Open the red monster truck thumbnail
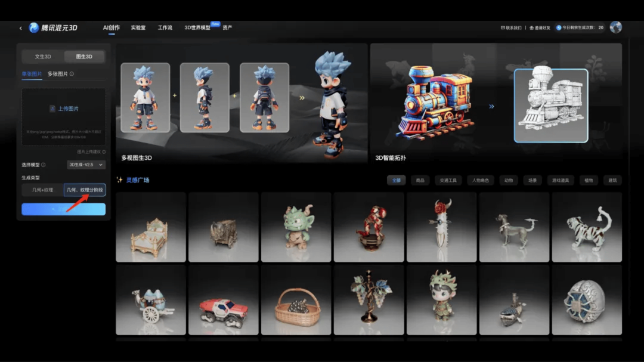 (224, 300)
